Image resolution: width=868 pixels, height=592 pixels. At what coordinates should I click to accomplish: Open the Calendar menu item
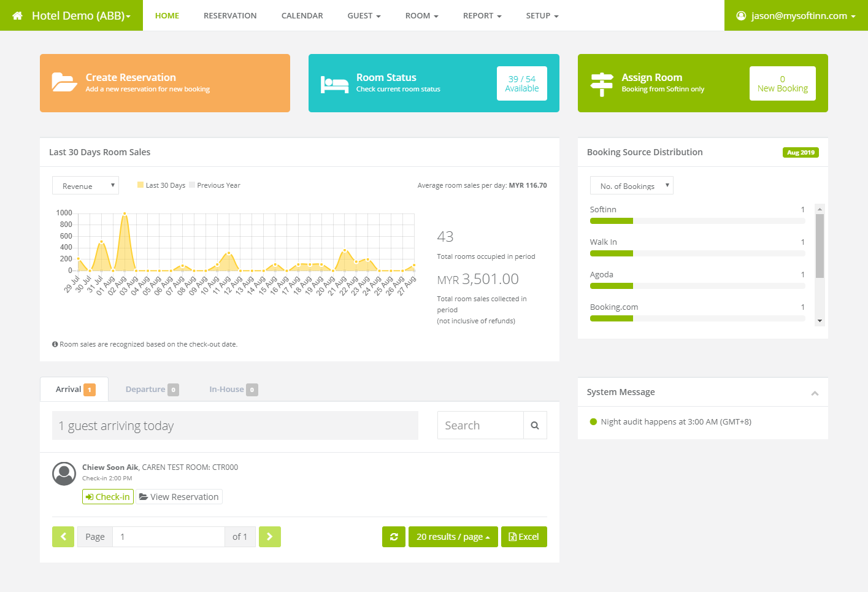pyautogui.click(x=302, y=16)
